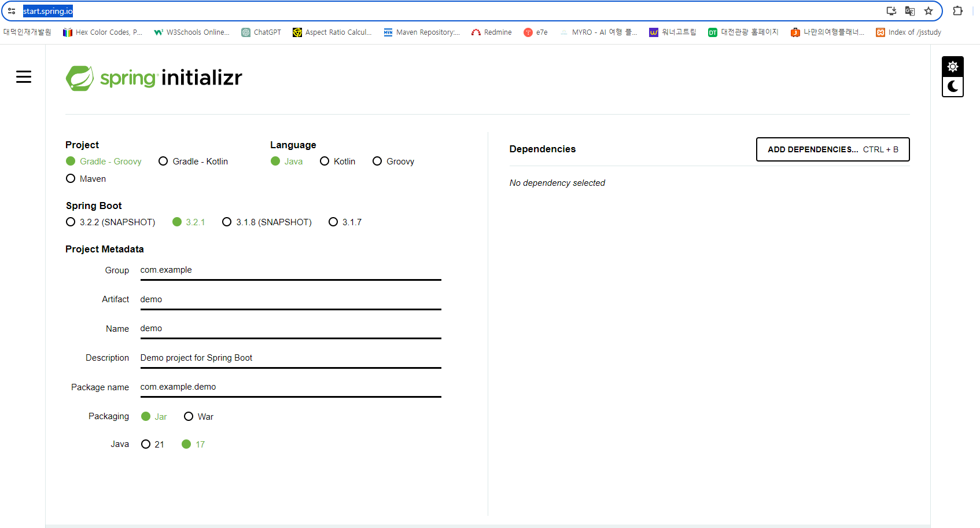This screenshot has width=980, height=528.
Task: Open 나만의여행플래너 bookmark
Action: (827, 32)
